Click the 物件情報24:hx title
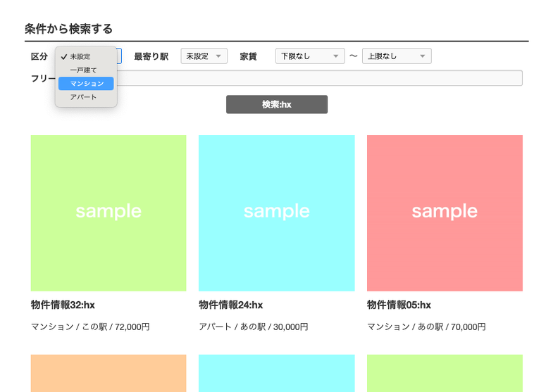The image size is (546, 392). [230, 305]
